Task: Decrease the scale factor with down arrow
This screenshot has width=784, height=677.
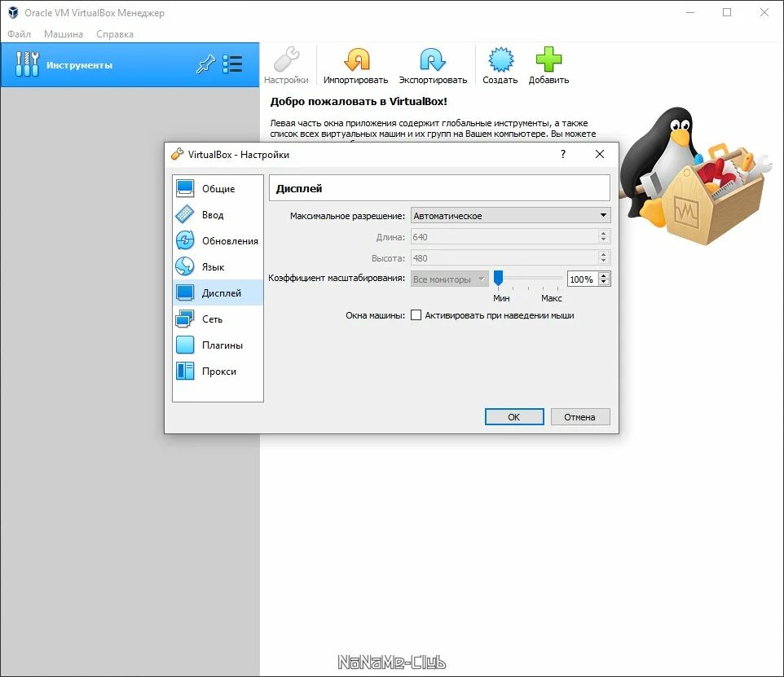Action: tap(604, 283)
